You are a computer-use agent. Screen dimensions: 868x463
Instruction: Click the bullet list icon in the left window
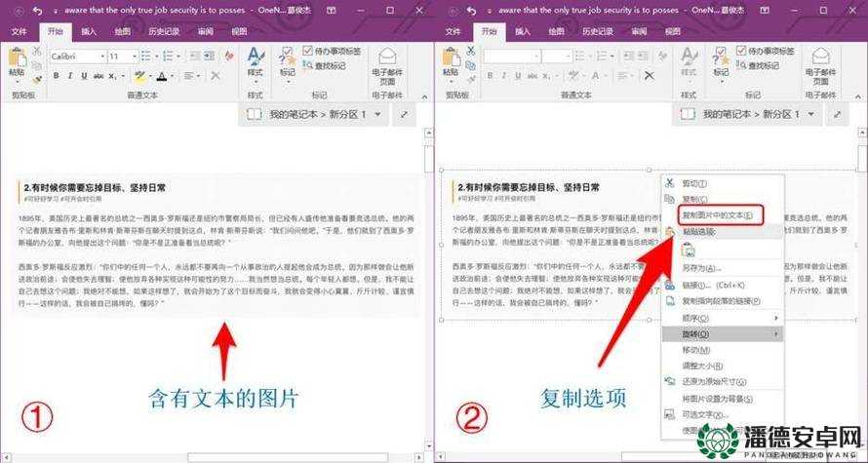coord(146,57)
